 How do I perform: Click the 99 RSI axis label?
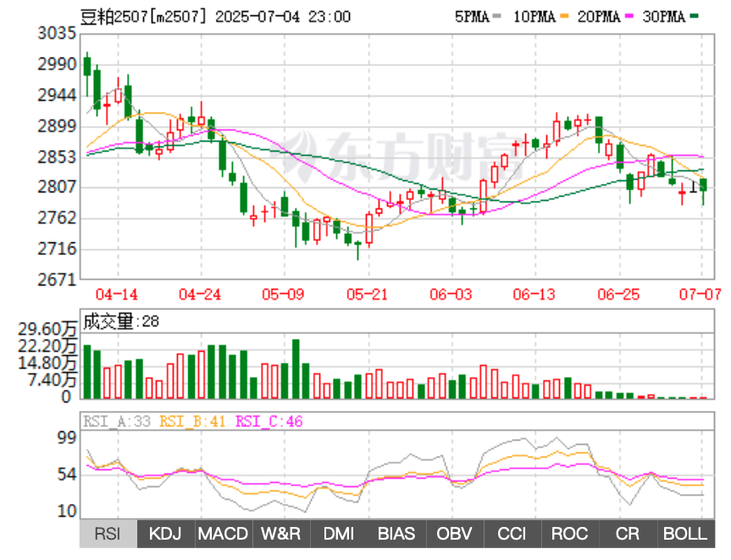click(x=67, y=437)
